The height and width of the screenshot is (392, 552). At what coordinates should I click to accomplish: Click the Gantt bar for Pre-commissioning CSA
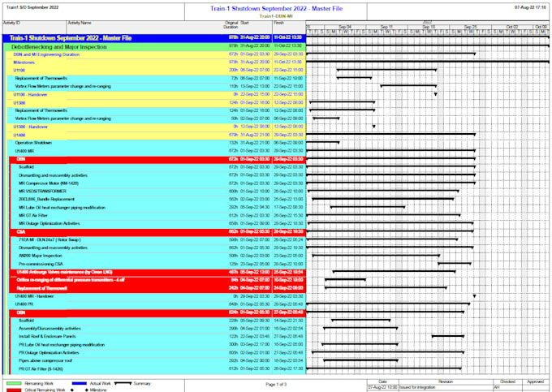(455, 263)
